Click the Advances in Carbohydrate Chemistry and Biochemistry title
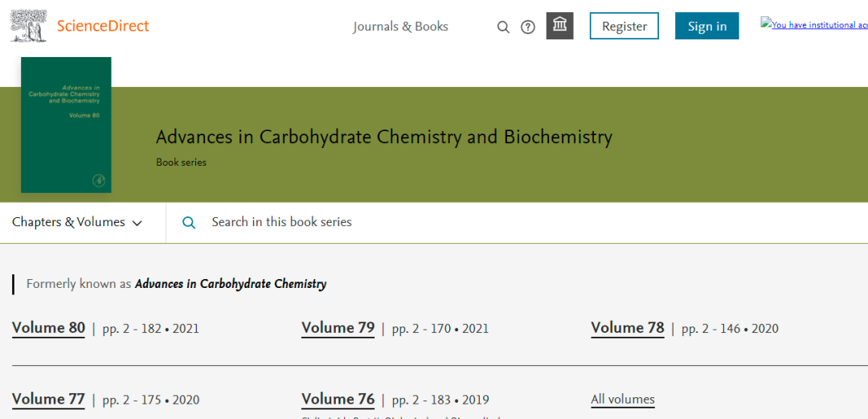Viewport: 868px width, 419px height. coord(383,137)
